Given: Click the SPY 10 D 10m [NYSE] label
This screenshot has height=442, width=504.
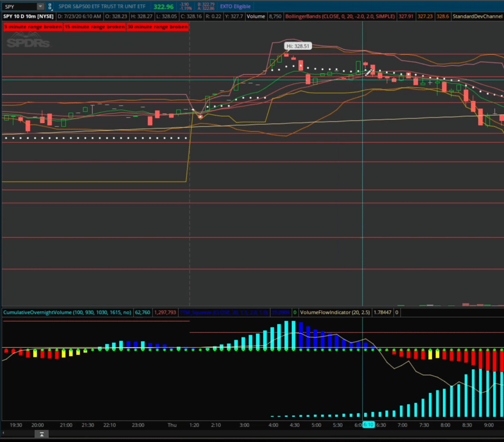Looking at the screenshot, I should pos(28,16).
